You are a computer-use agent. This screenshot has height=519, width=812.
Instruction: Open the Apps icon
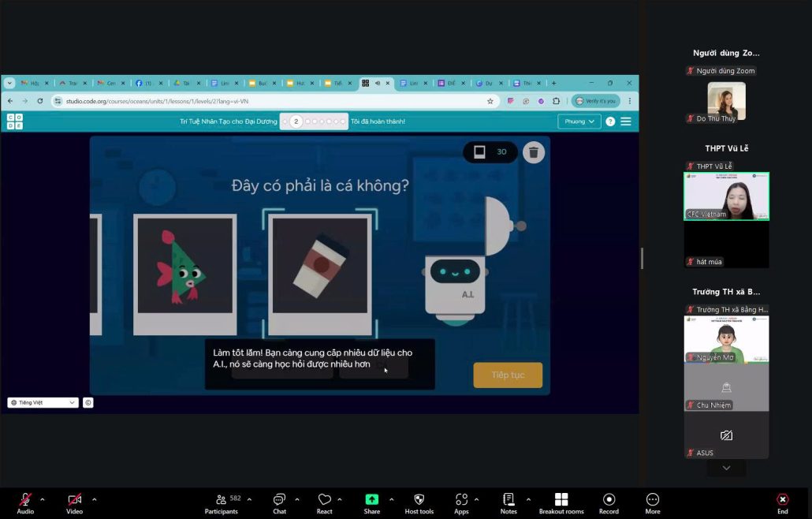(461, 500)
